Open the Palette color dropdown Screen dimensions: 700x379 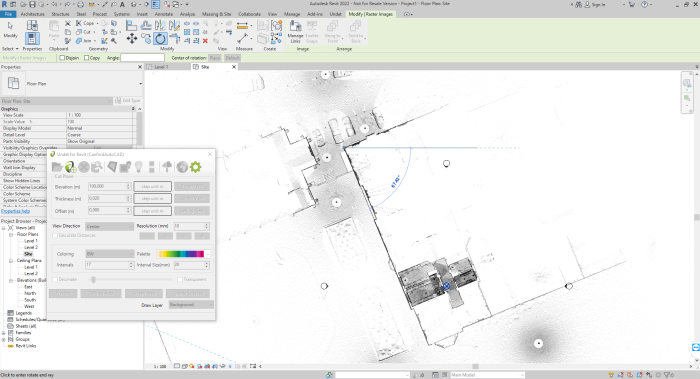pos(208,254)
